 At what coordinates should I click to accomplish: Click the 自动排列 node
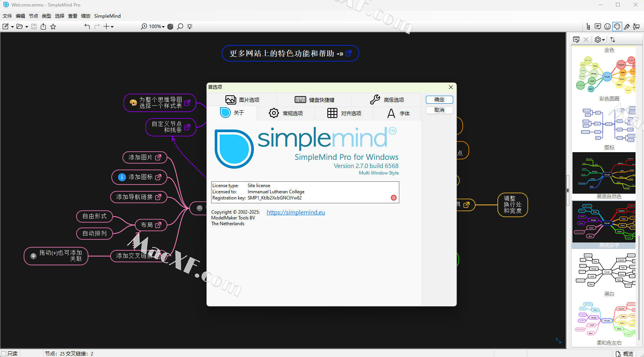(x=95, y=233)
